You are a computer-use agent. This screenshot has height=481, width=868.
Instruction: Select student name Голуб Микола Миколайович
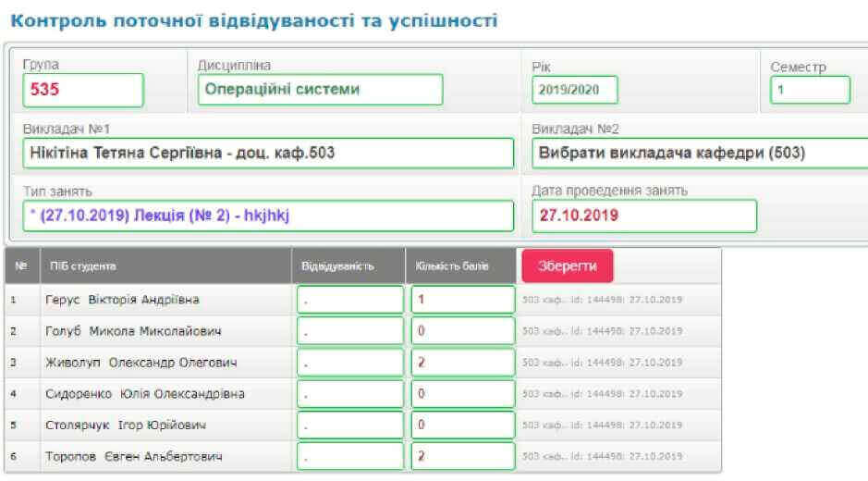133,331
